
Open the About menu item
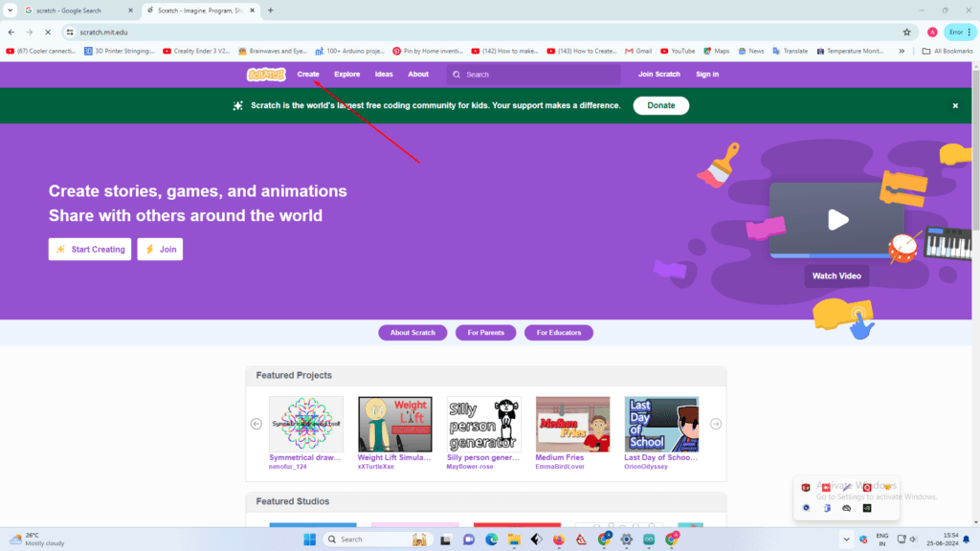(418, 75)
